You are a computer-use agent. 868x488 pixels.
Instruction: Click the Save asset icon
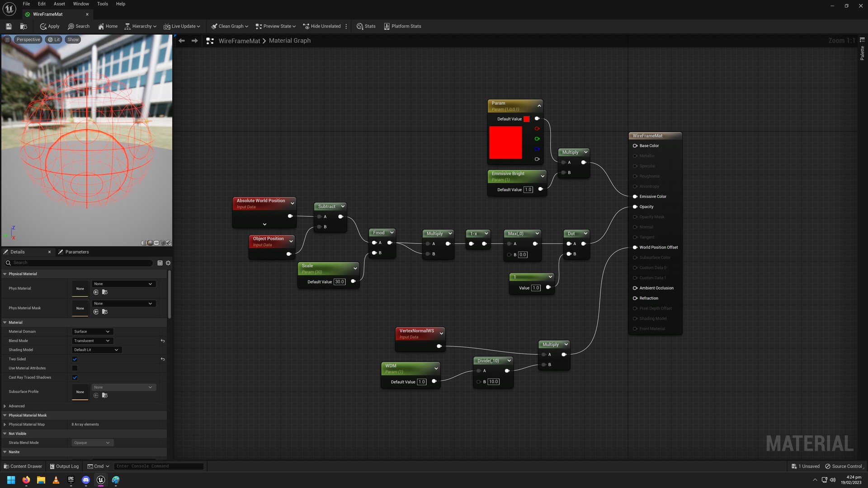click(x=8, y=26)
